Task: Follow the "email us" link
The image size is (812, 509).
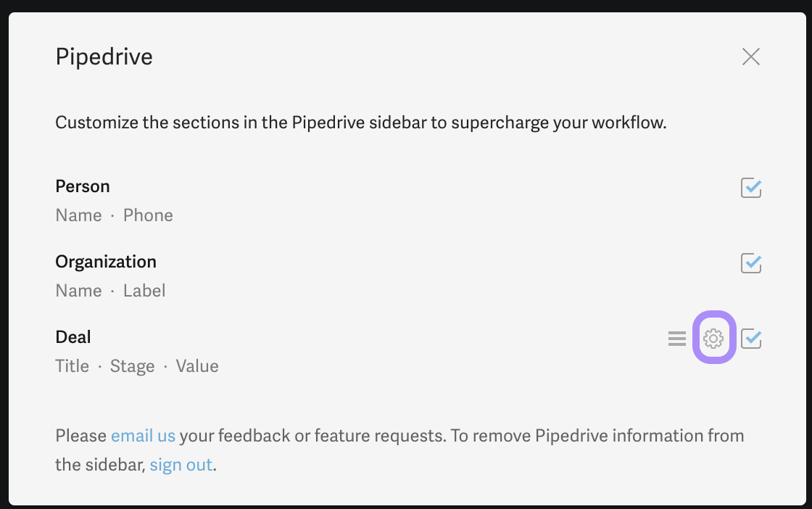Action: [x=143, y=436]
